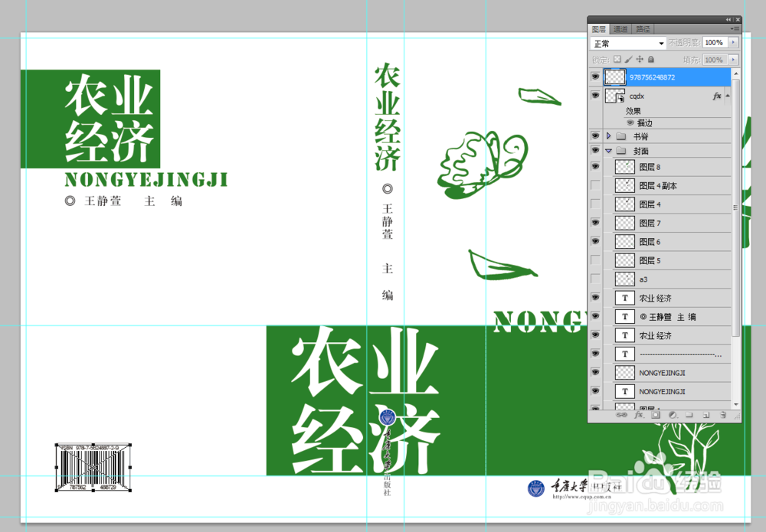
Task: Click lock image pixels brush icon
Action: click(628, 59)
